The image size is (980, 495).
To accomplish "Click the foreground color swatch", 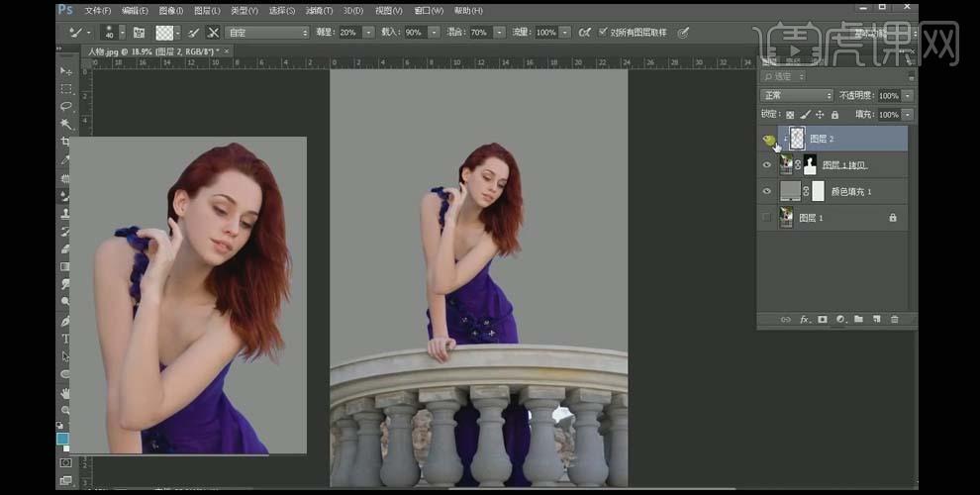I will tap(62, 439).
